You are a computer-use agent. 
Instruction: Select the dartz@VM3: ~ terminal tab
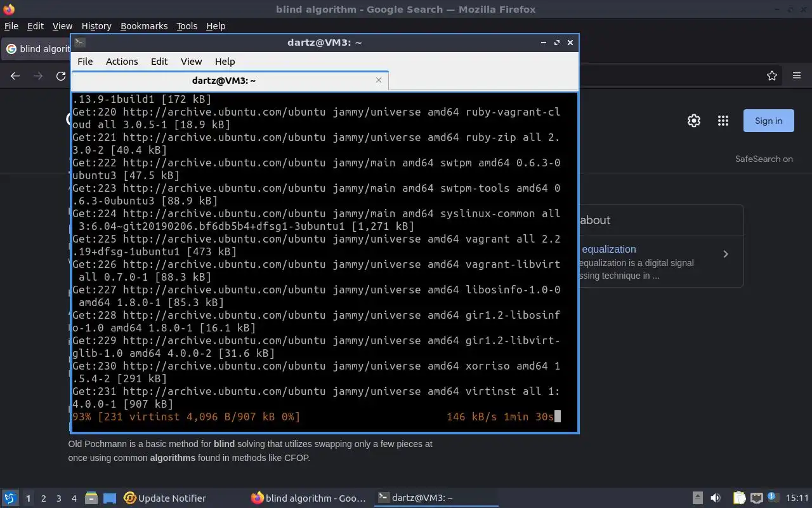(223, 81)
